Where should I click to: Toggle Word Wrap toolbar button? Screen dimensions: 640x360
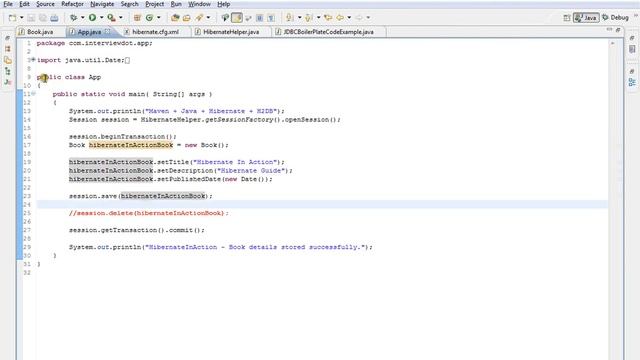[x=248, y=18]
